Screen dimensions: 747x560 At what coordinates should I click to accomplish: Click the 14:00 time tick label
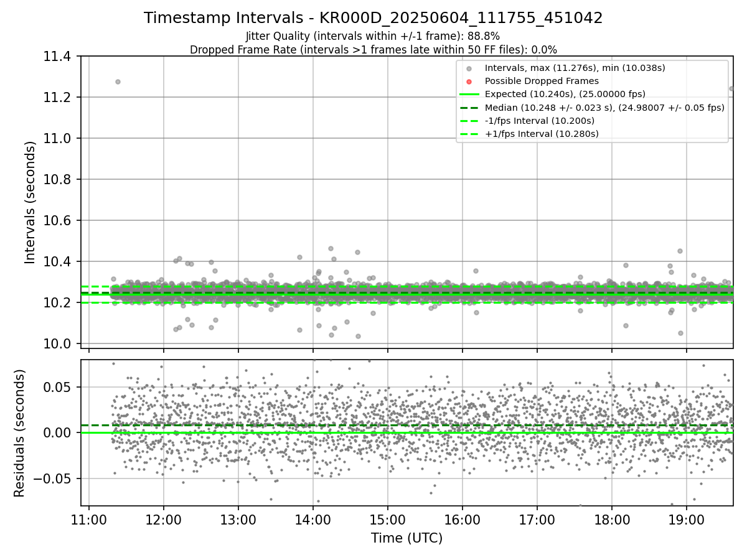click(x=313, y=520)
